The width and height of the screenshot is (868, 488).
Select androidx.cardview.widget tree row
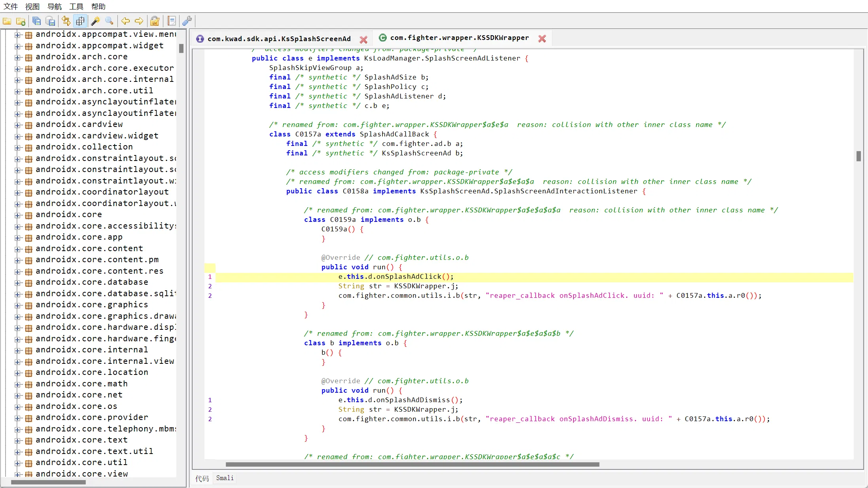click(x=97, y=136)
